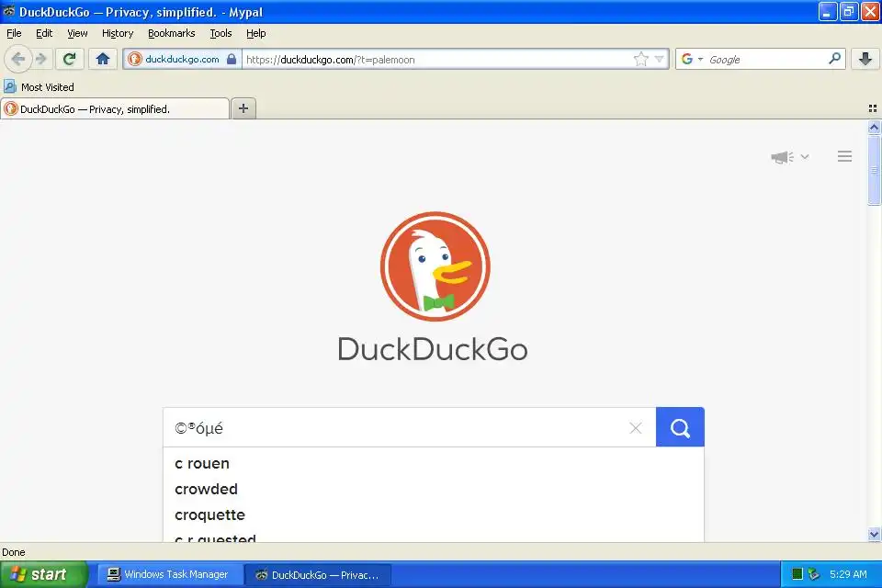
Task: Bookmark this page with the star icon
Action: pyautogui.click(x=640, y=59)
